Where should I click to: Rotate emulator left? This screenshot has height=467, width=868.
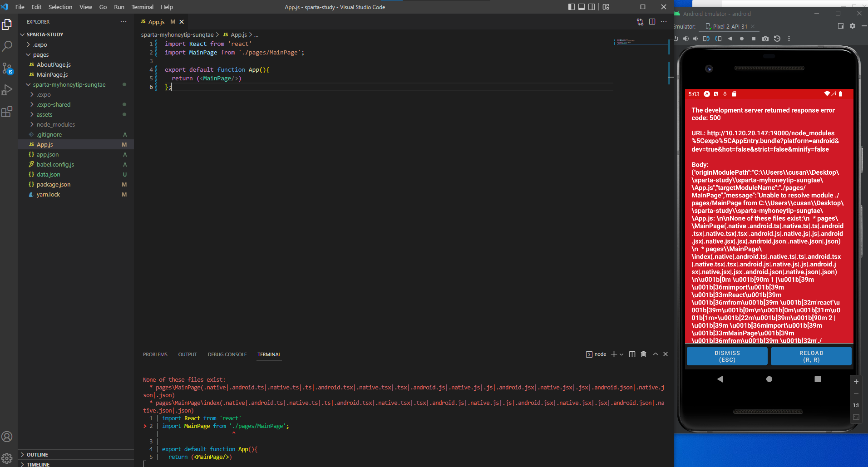(706, 39)
